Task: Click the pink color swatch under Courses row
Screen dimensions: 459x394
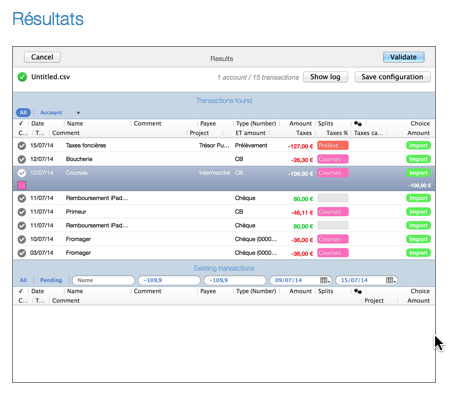Action: point(22,185)
